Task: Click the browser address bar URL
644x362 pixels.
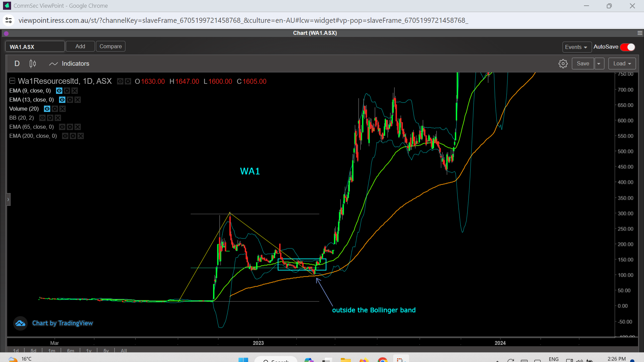Action: click(243, 20)
